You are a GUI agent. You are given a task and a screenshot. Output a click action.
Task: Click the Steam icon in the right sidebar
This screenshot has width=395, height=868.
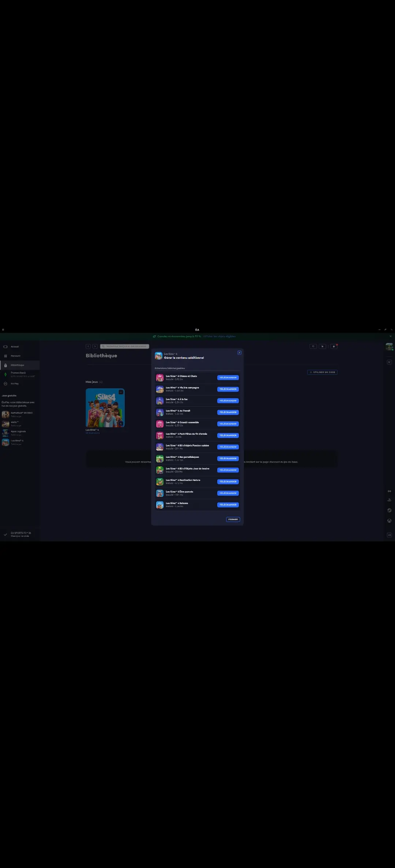point(389,510)
